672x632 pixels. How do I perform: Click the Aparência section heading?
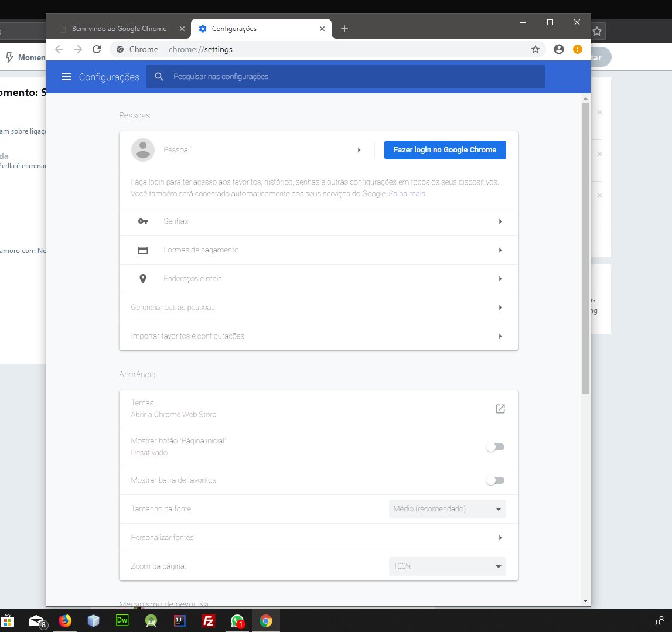coord(137,374)
